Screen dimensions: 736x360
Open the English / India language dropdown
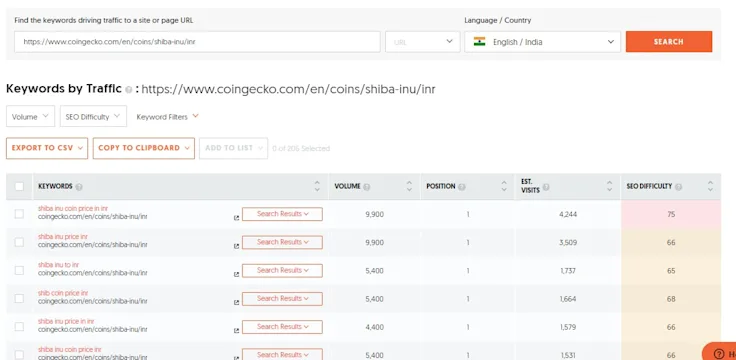click(543, 42)
